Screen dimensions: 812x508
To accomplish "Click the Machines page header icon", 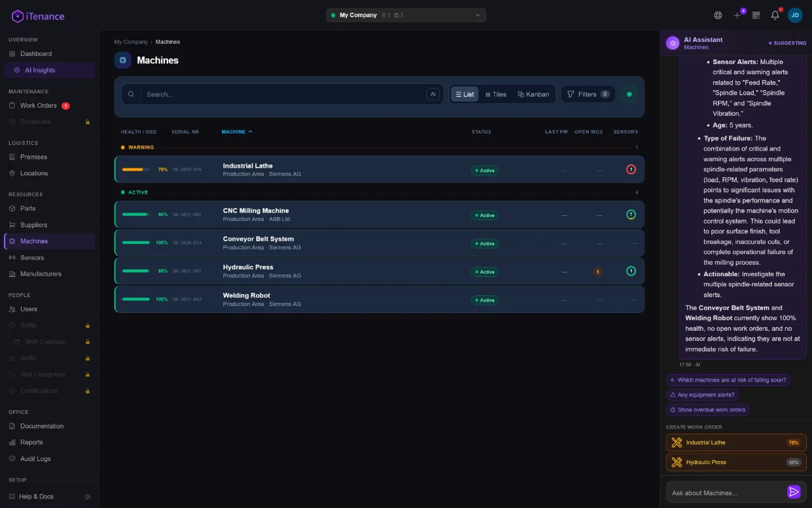I will pos(122,60).
